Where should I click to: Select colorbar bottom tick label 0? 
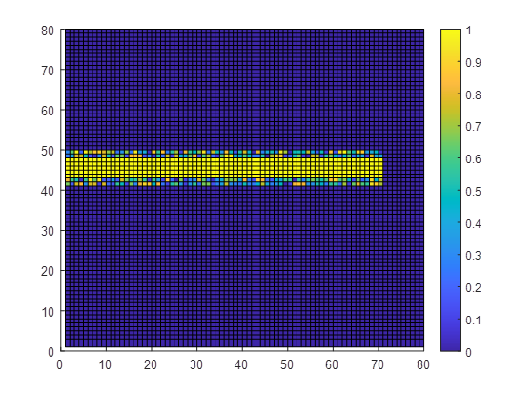point(468,352)
